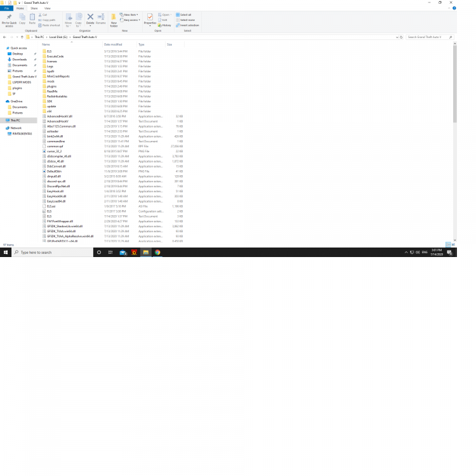The height and width of the screenshot is (476, 476).
Task: Sort by the Size column header
Action: 175,44
